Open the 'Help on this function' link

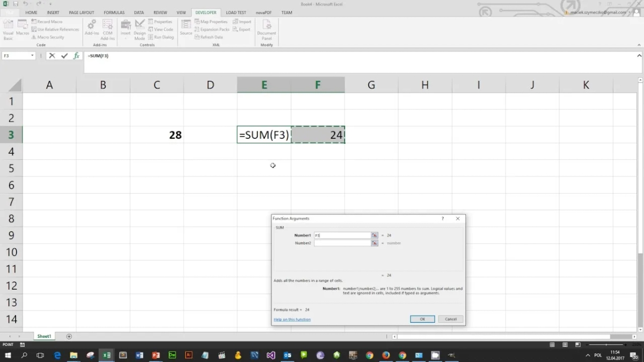292,320
